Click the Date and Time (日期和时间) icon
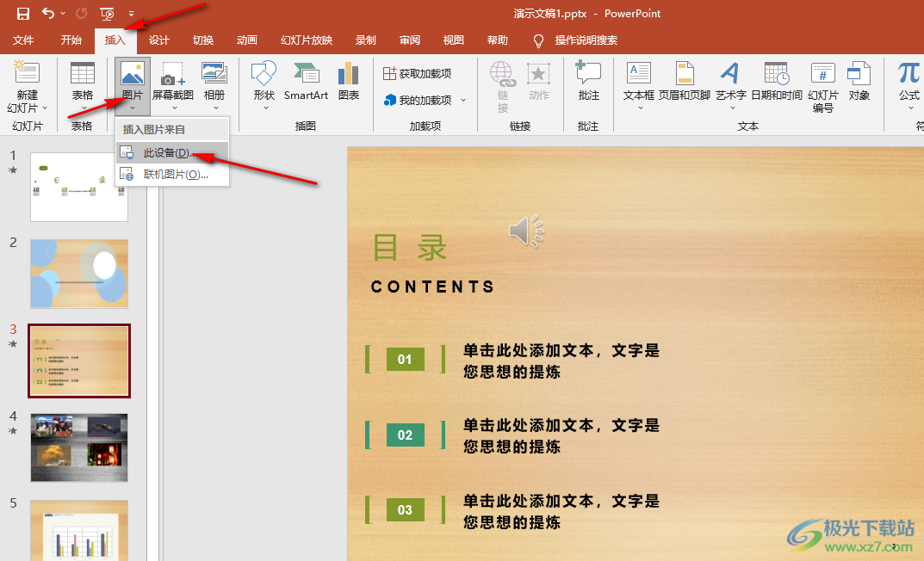 (776, 81)
